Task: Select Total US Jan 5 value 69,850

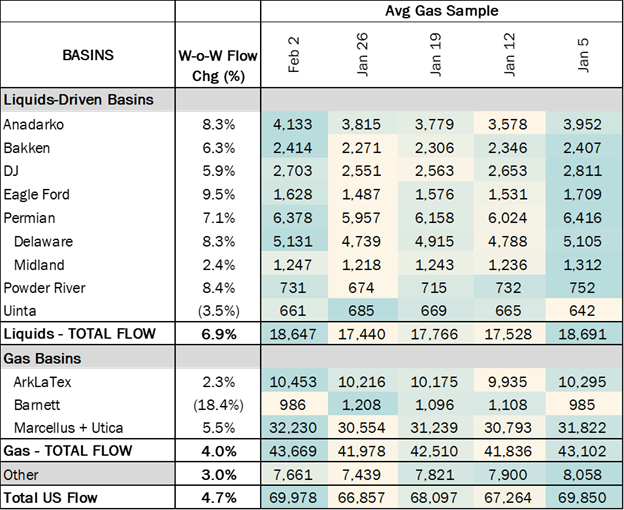Action: [x=582, y=498]
